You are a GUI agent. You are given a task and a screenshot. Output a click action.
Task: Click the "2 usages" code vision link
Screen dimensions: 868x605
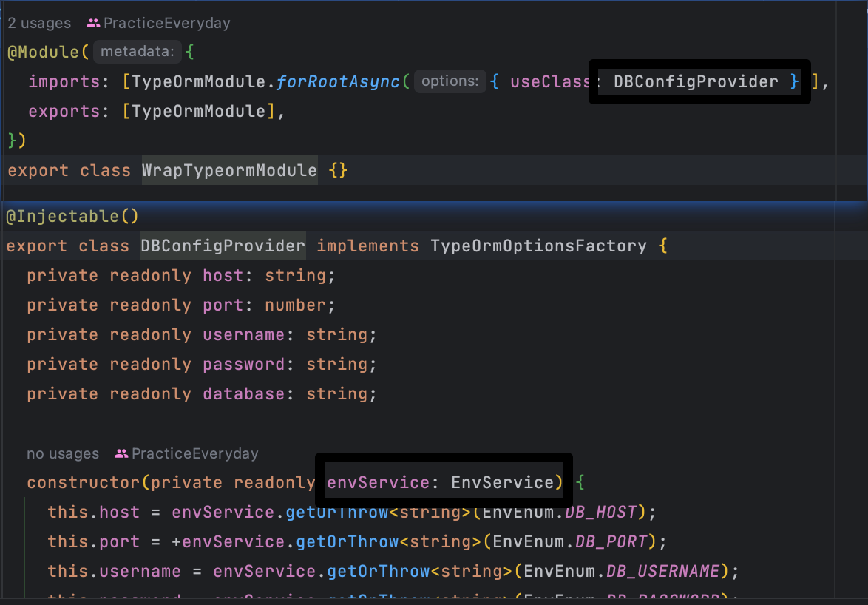tap(38, 23)
